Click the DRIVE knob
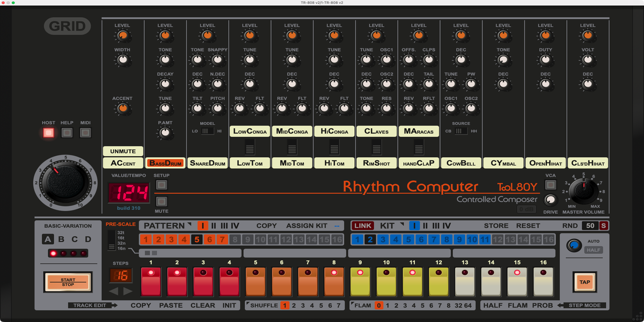The image size is (644, 322). coord(550,200)
